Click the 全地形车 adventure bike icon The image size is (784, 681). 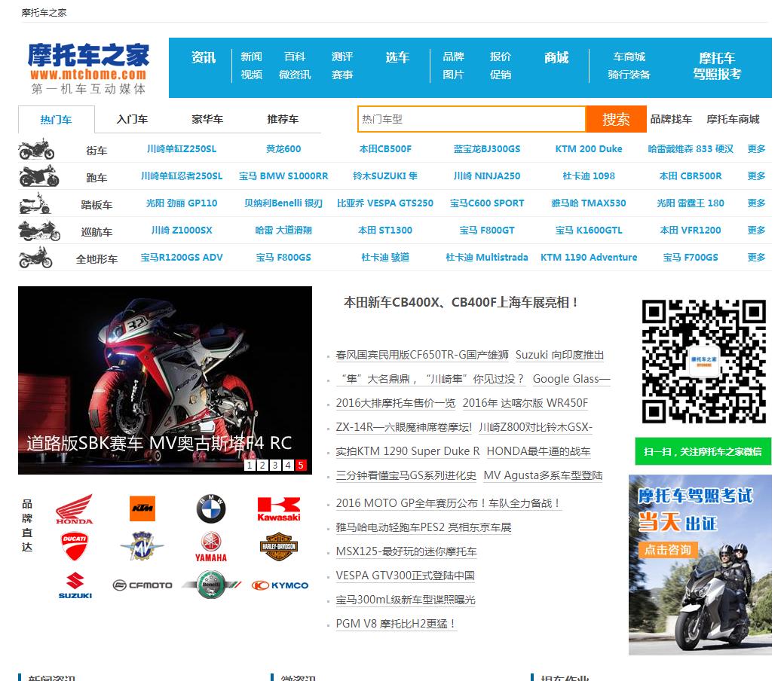pyautogui.click(x=35, y=258)
